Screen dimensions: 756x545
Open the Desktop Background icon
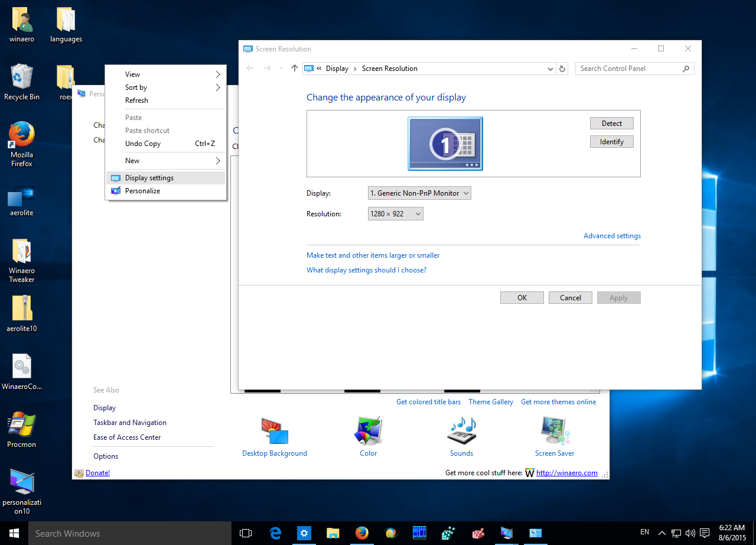tap(275, 437)
